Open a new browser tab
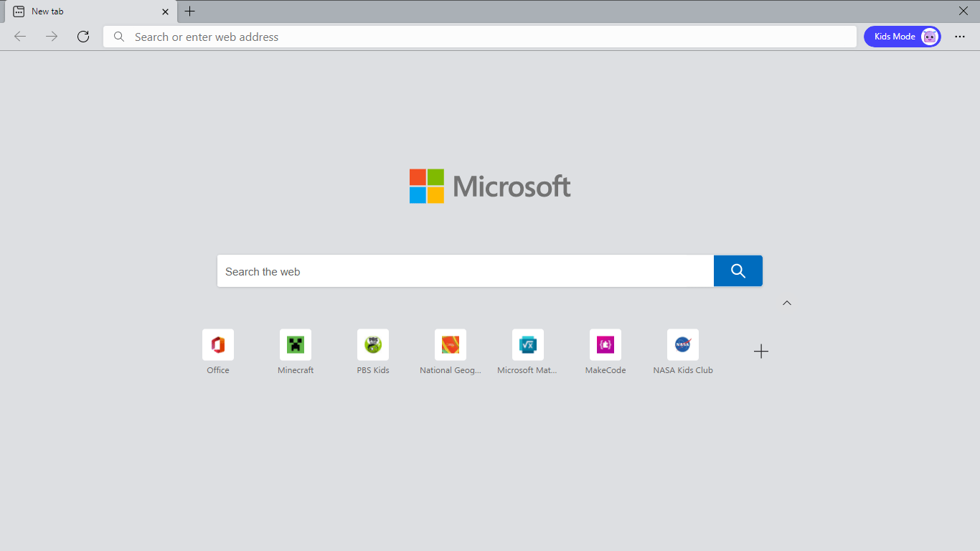This screenshot has height=551, width=980. click(x=189, y=11)
